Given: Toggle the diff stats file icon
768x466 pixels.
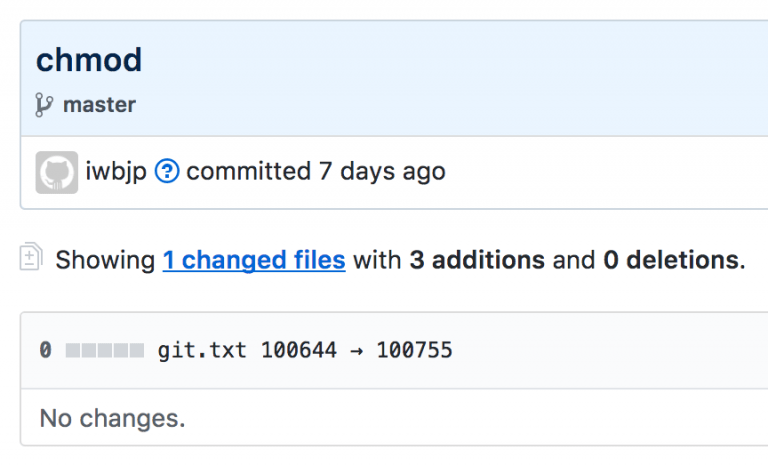Looking at the screenshot, I should [x=31, y=258].
